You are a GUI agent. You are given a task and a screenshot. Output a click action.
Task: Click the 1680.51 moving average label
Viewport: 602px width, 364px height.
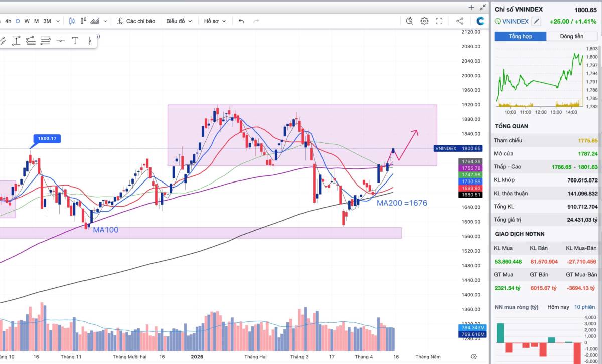click(x=470, y=194)
